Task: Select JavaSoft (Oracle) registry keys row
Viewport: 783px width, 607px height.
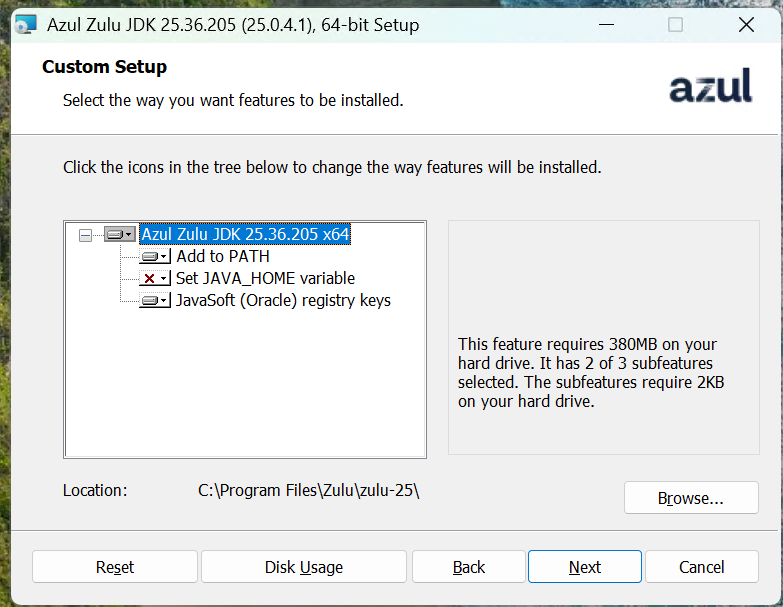Action: tap(283, 301)
